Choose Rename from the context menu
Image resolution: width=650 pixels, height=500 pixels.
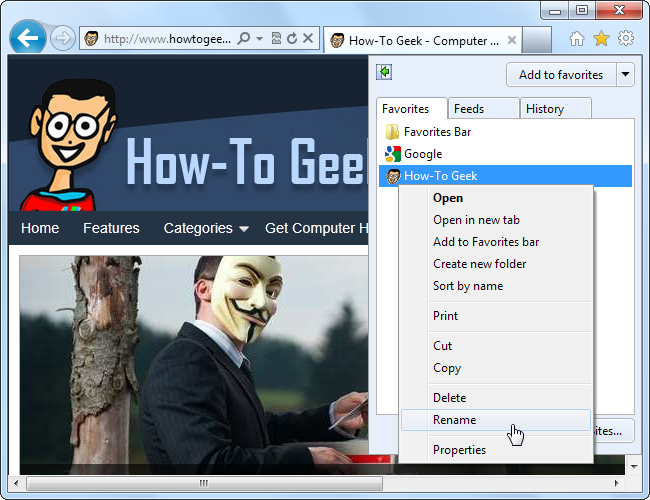496,420
